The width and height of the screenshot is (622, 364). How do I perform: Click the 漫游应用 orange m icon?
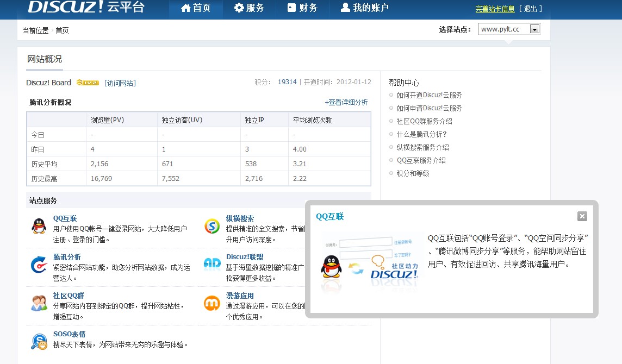point(212,303)
